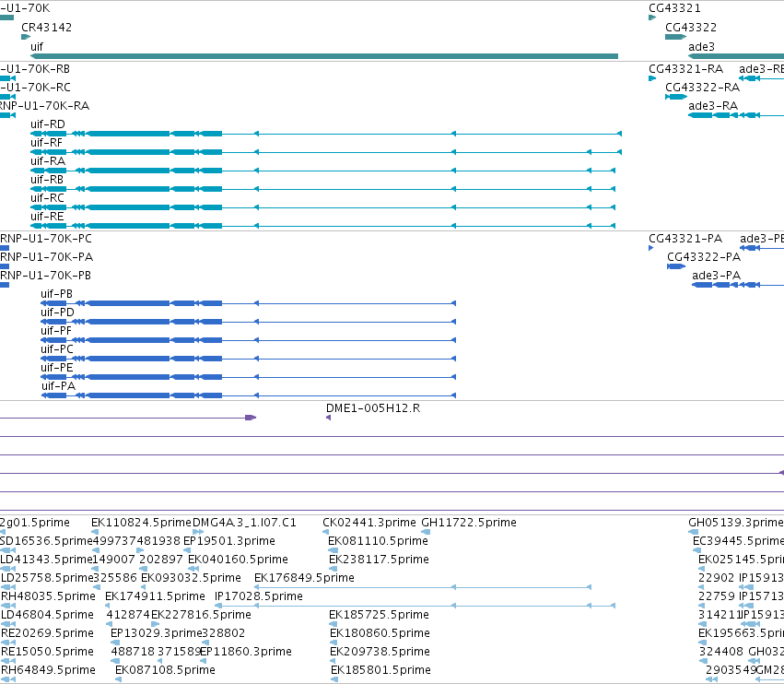Click the uif-PC protein label

pos(57,349)
